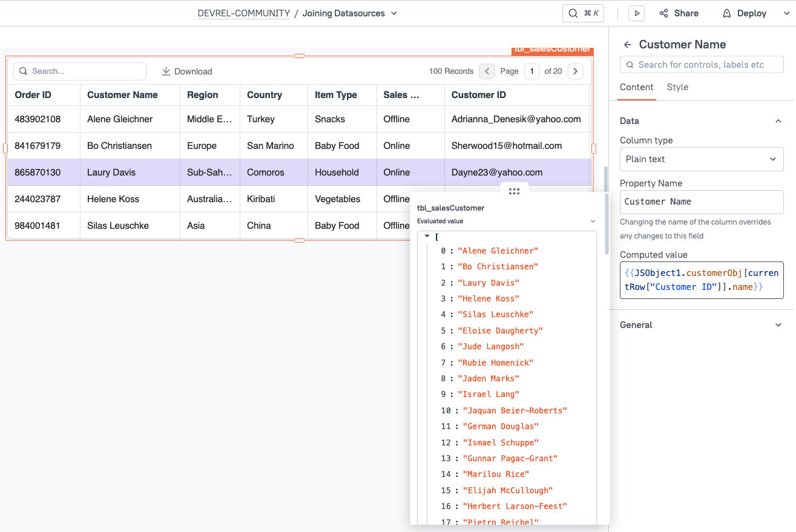This screenshot has height=532, width=796.
Task: Grab the drag handle on the evaluated value popup
Action: (514, 191)
